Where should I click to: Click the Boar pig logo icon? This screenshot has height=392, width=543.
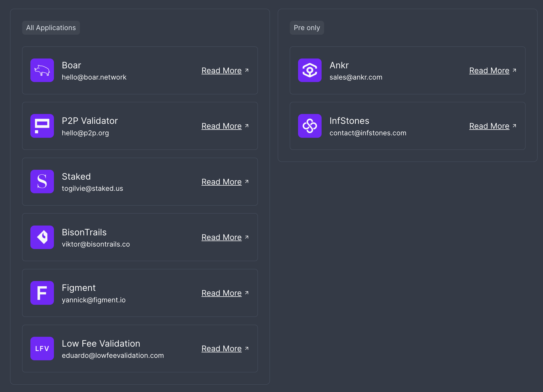[42, 70]
